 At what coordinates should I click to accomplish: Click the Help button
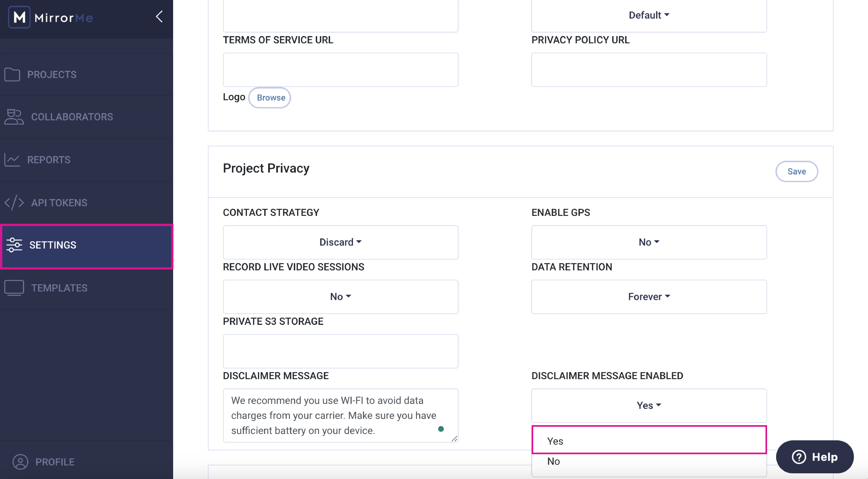point(815,457)
